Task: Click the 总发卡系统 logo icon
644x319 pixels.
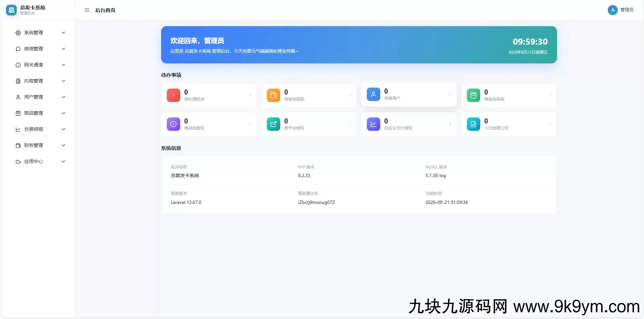Action: tap(11, 10)
